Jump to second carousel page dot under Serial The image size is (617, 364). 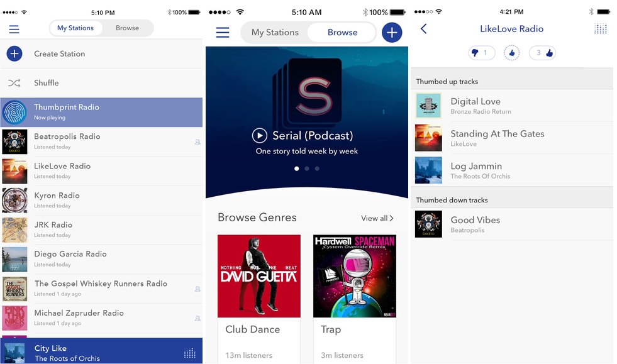307,168
